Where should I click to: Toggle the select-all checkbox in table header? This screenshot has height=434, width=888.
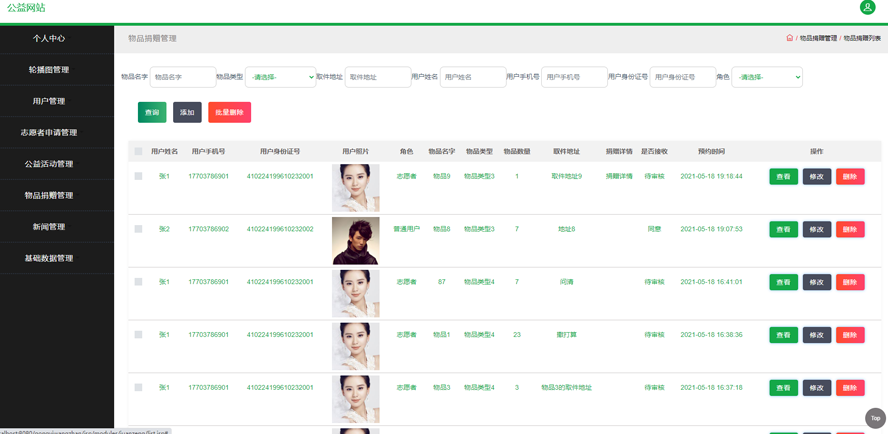(x=138, y=152)
